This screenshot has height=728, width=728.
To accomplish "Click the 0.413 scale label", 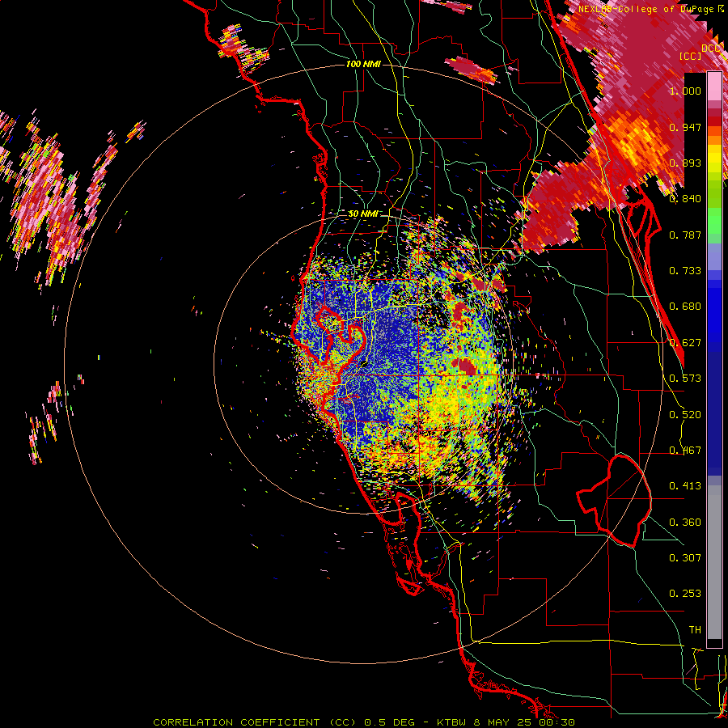I will tap(685, 486).
